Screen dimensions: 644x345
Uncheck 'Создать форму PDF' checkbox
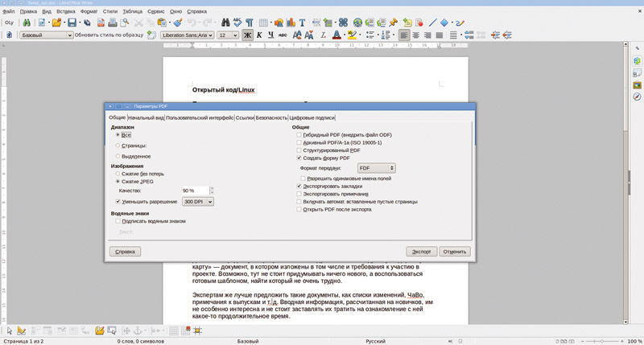click(299, 158)
